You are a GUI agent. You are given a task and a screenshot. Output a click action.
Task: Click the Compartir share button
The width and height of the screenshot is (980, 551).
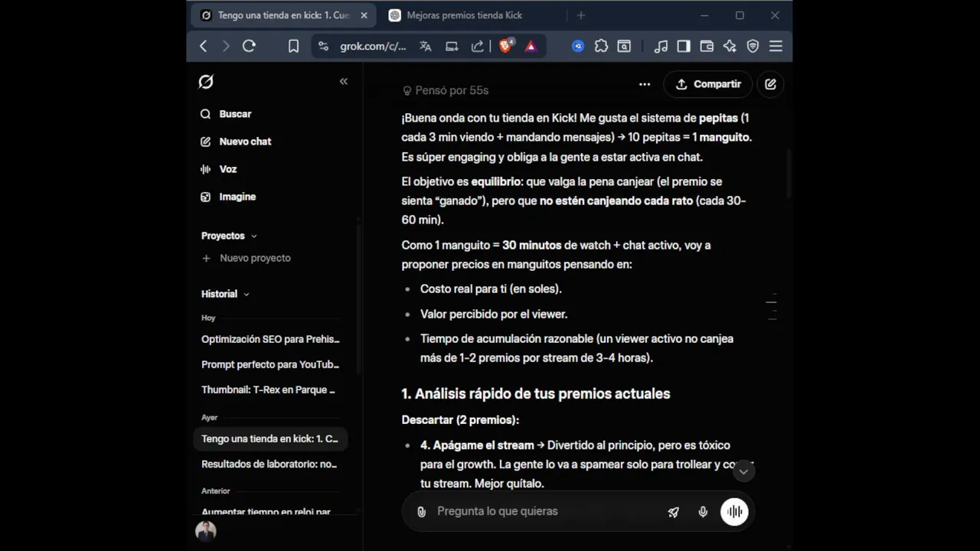point(708,84)
